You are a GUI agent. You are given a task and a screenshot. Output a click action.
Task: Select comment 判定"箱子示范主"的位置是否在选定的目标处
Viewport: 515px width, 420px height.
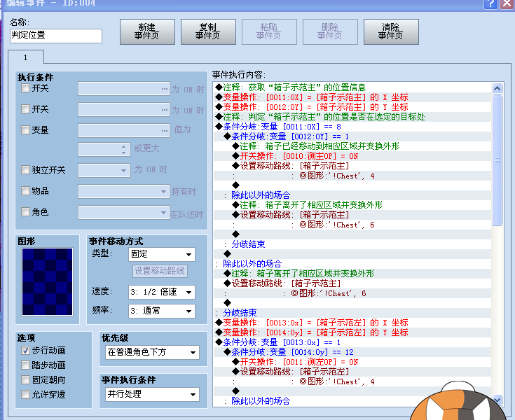pyautogui.click(x=352, y=117)
